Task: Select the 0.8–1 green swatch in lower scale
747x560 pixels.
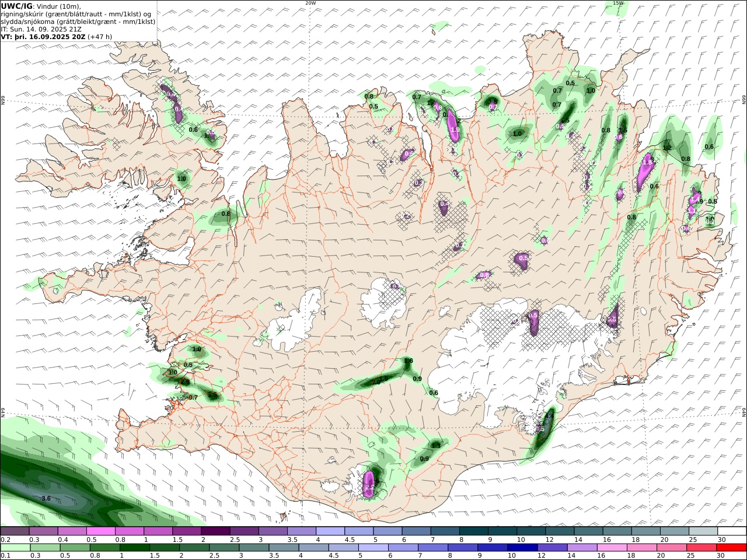Action: pos(105,548)
